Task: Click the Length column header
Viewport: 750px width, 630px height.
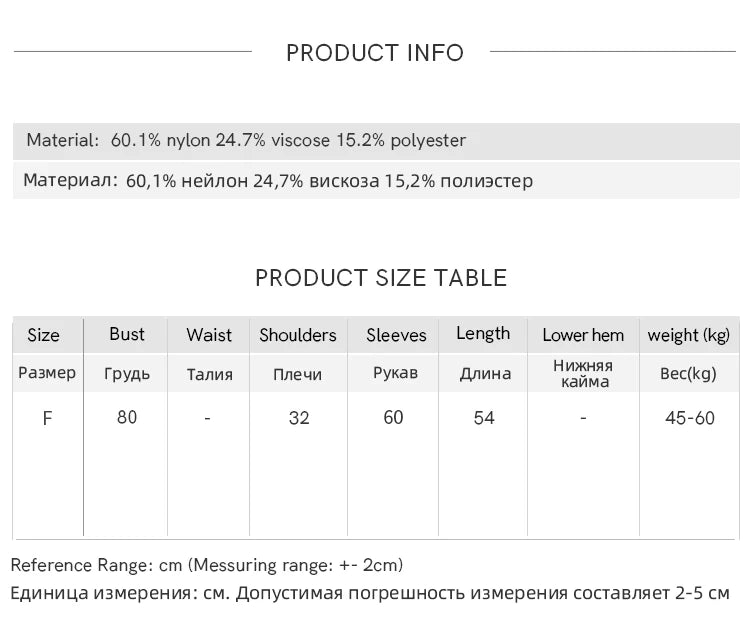Action: point(483,334)
